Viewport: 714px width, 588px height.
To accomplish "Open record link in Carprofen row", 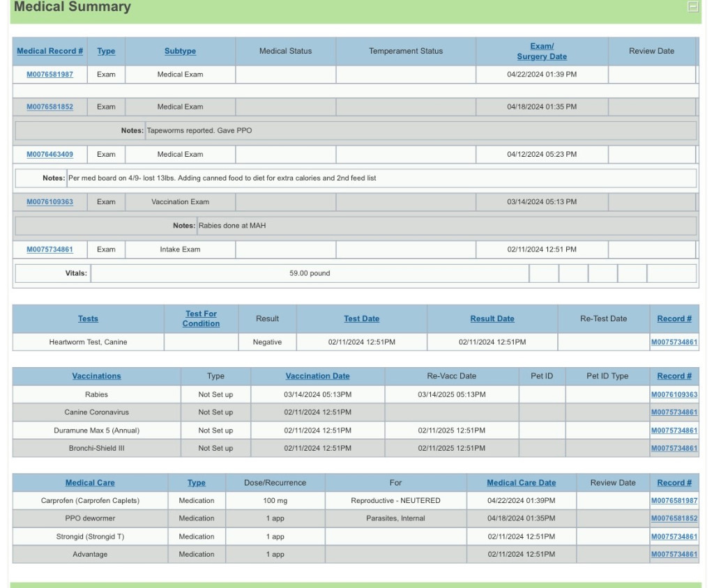I will coord(674,501).
